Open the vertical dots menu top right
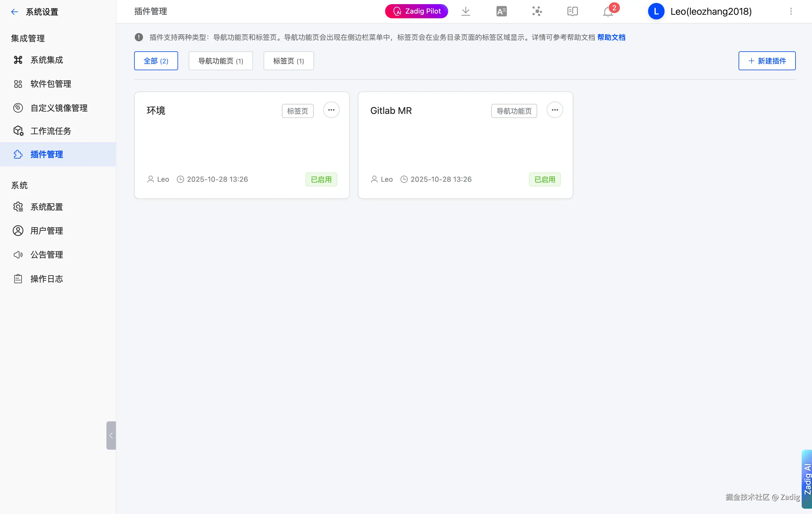The width and height of the screenshot is (812, 514). pos(791,12)
